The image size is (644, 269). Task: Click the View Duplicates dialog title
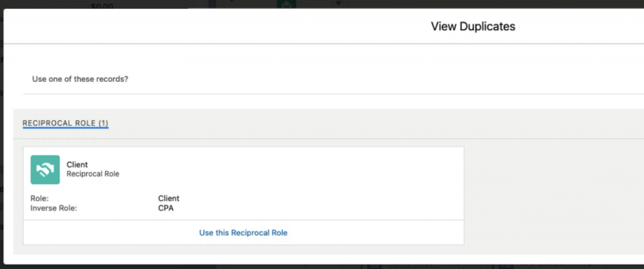(473, 26)
